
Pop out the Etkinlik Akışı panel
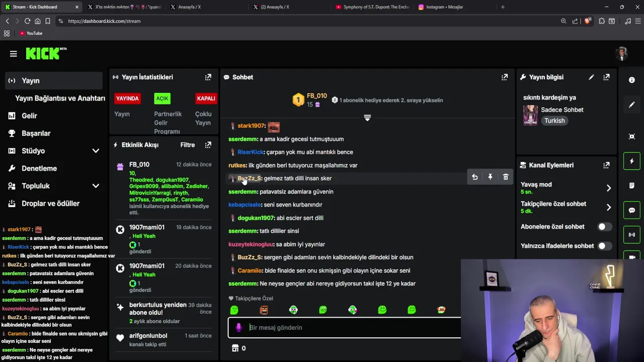coord(208,145)
